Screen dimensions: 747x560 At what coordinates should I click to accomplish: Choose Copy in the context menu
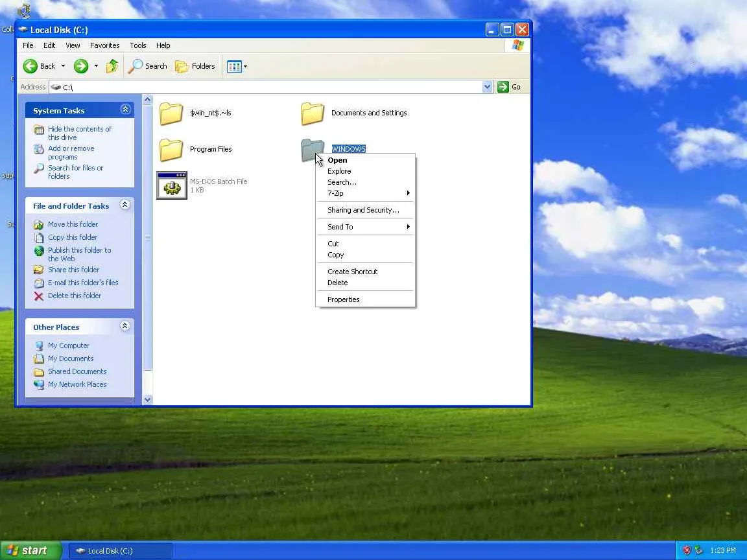366,255
